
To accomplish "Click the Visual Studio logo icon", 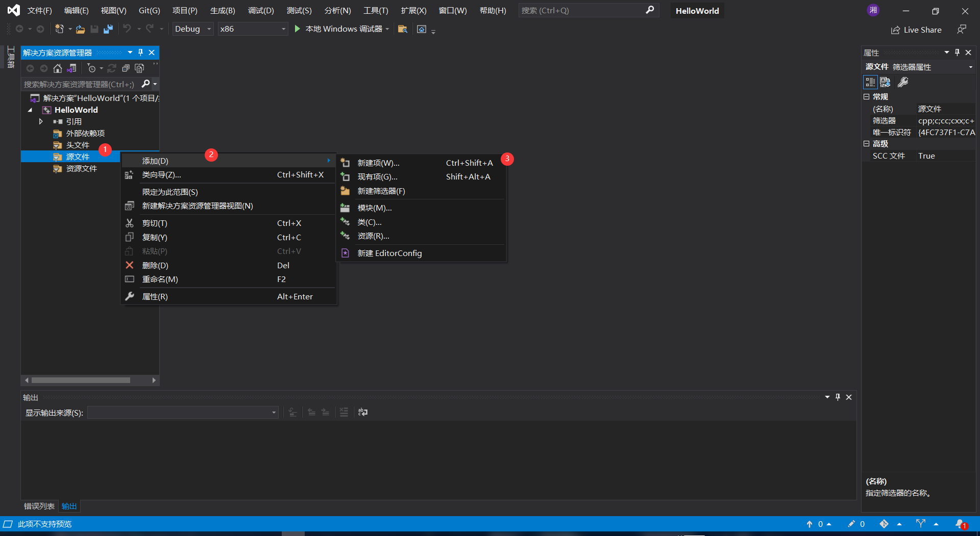I will point(14,10).
